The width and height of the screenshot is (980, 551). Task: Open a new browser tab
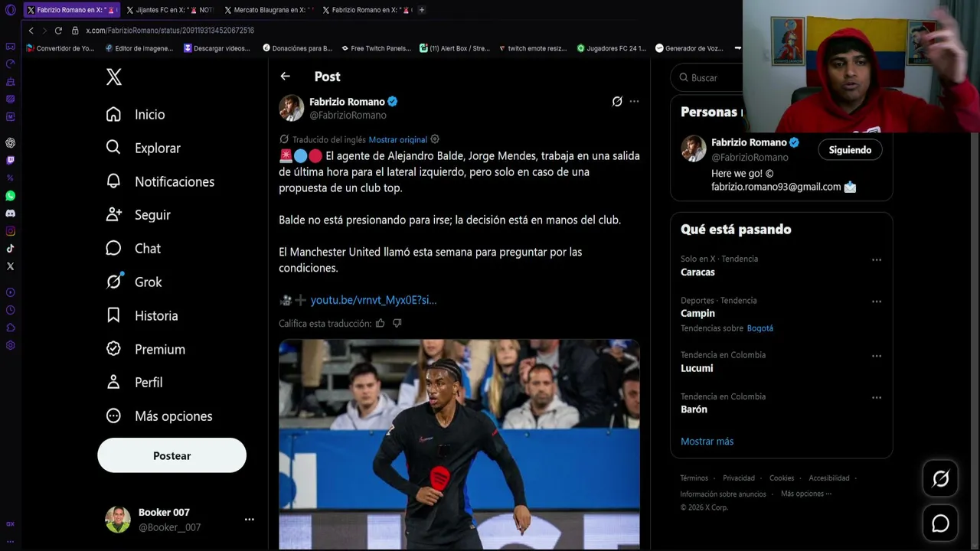coord(421,10)
